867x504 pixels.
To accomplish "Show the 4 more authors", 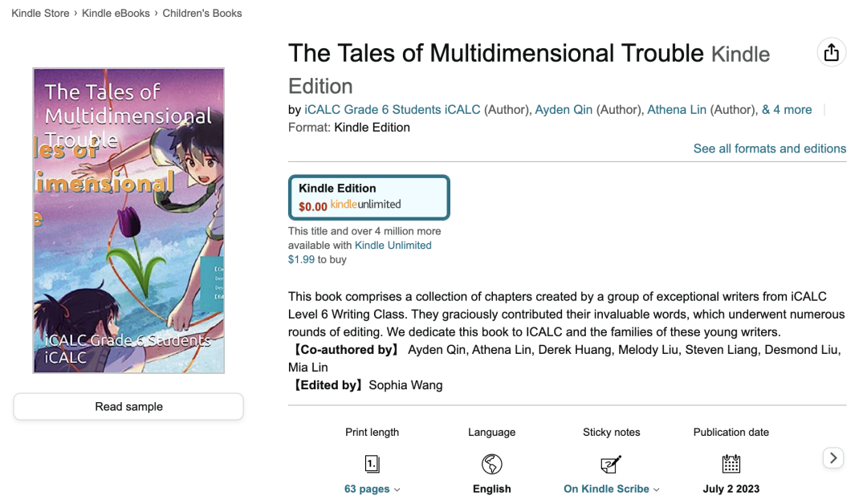I will (787, 110).
